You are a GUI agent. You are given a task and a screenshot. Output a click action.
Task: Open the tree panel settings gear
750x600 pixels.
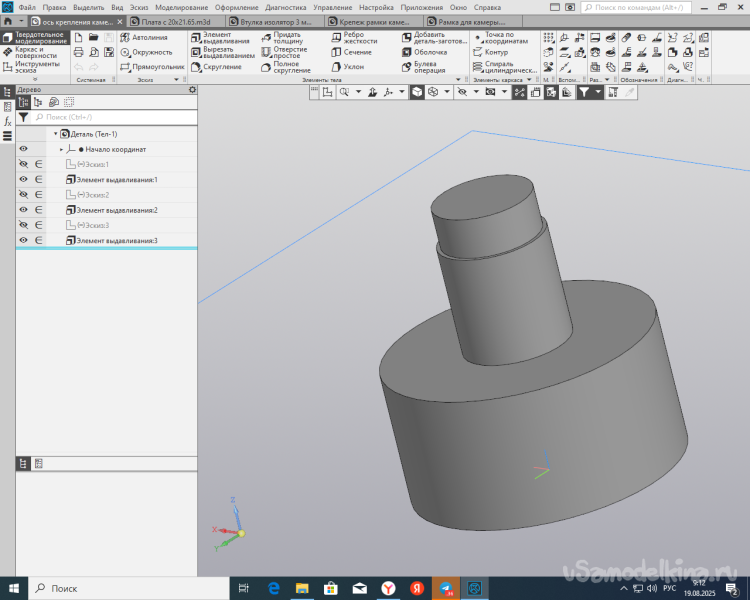193,89
